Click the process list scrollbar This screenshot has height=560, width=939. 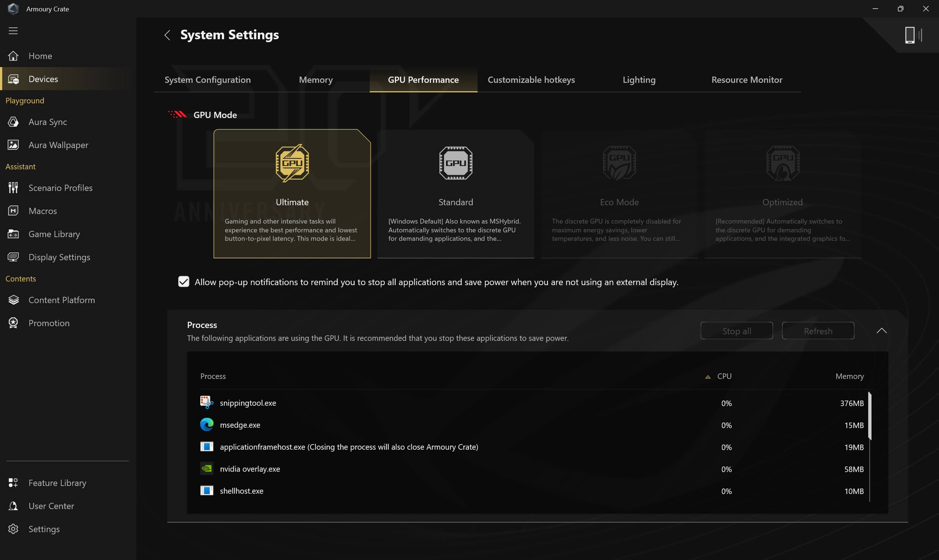click(x=870, y=416)
